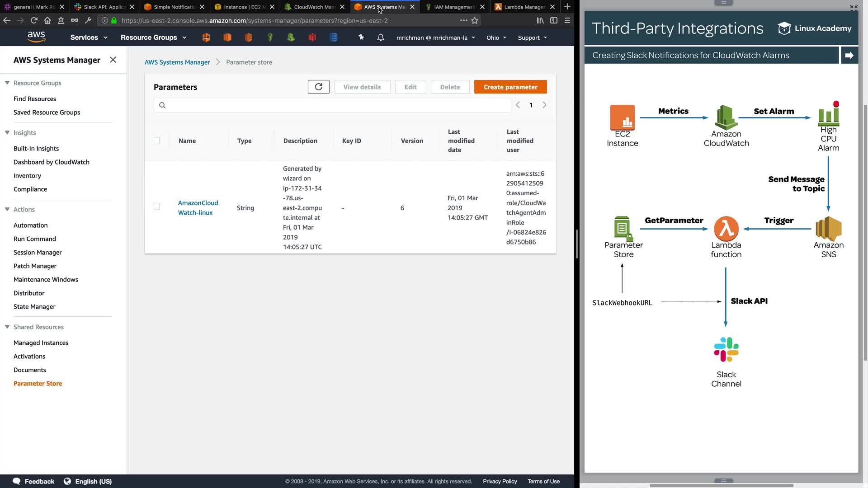Viewport: 868px width, 488px height.
Task: Close the AWS Systems Manager sidebar
Action: coord(113,60)
